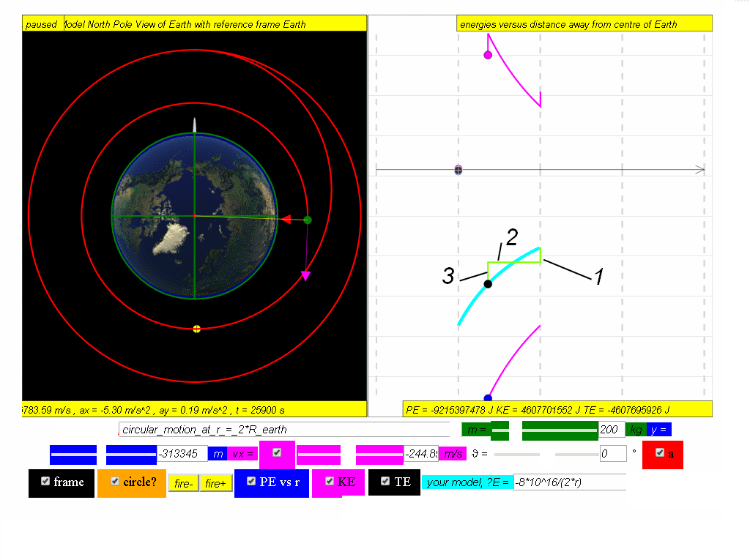Image resolution: width=750 pixels, height=560 pixels.
Task: Click the vx field showing -244.8
Action: [421, 453]
